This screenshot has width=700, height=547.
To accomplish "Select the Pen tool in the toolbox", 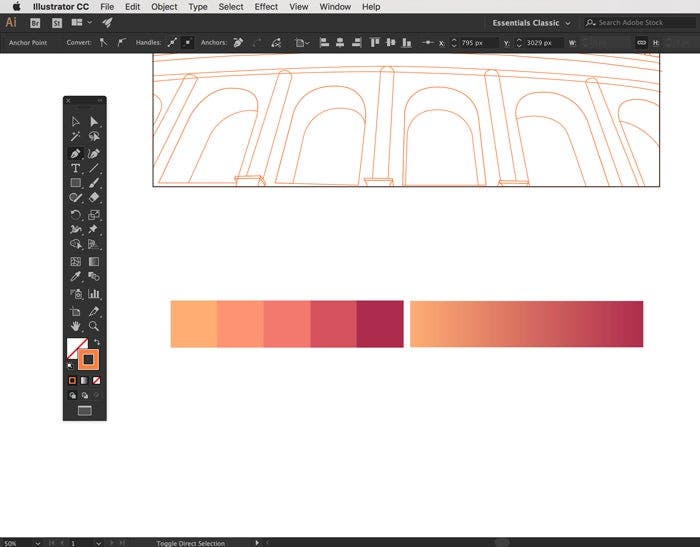I will pyautogui.click(x=75, y=153).
